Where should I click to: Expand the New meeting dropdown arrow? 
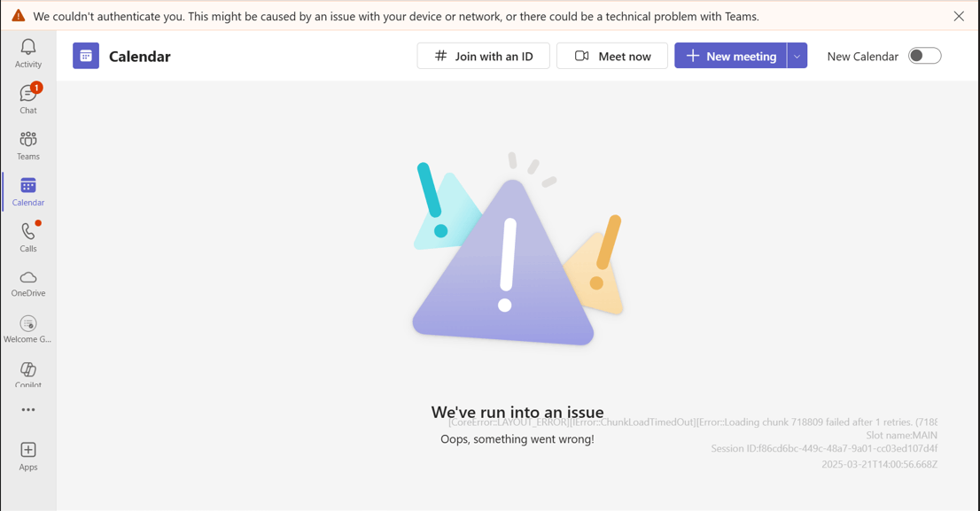tap(797, 56)
